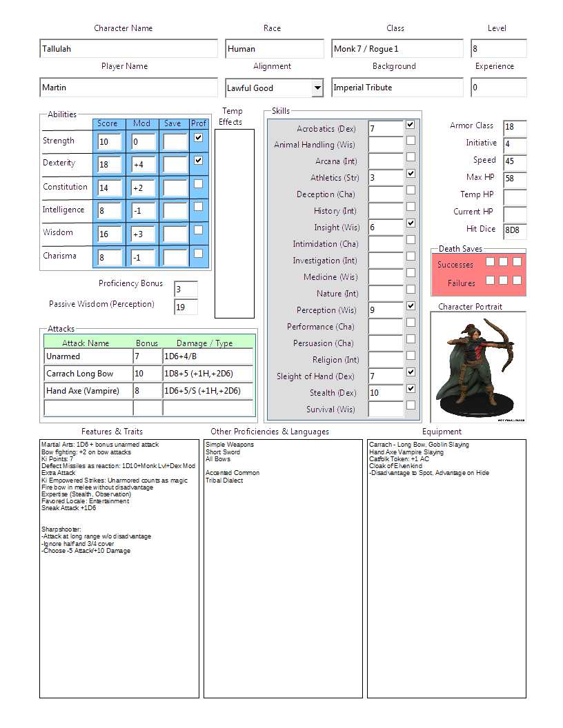Image resolution: width=563 pixels, height=728 pixels.
Task: Check the Nature skill proficiency box
Action: tap(411, 290)
